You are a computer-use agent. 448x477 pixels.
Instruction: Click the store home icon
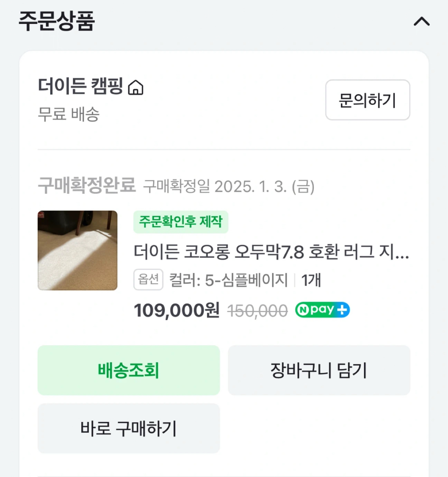(136, 87)
